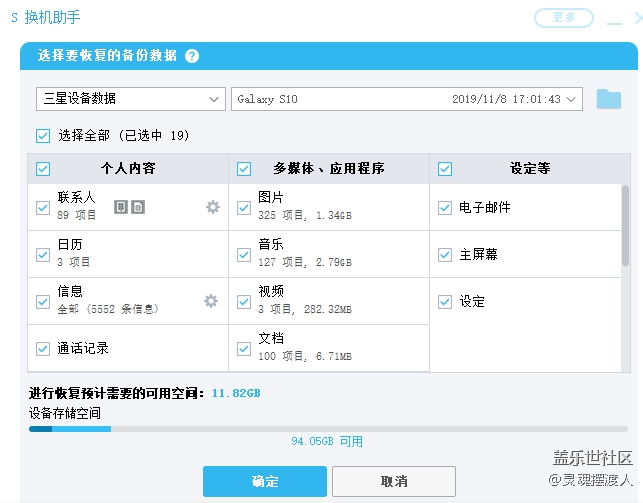643x503 pixels.
Task: Uncheck the 音乐 checkbox
Action: (x=243, y=254)
